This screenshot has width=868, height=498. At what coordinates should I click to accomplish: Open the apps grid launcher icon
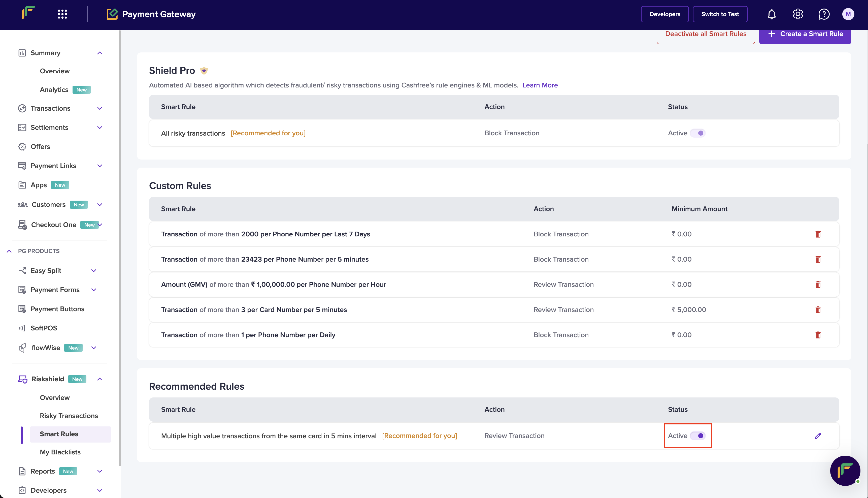coord(62,14)
